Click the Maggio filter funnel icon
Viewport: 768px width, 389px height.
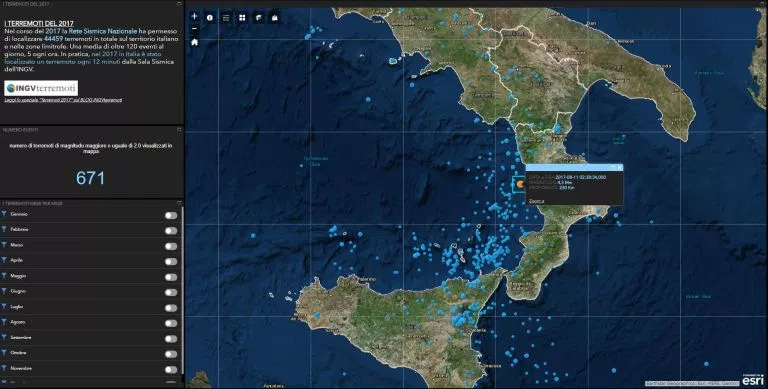tap(4, 275)
